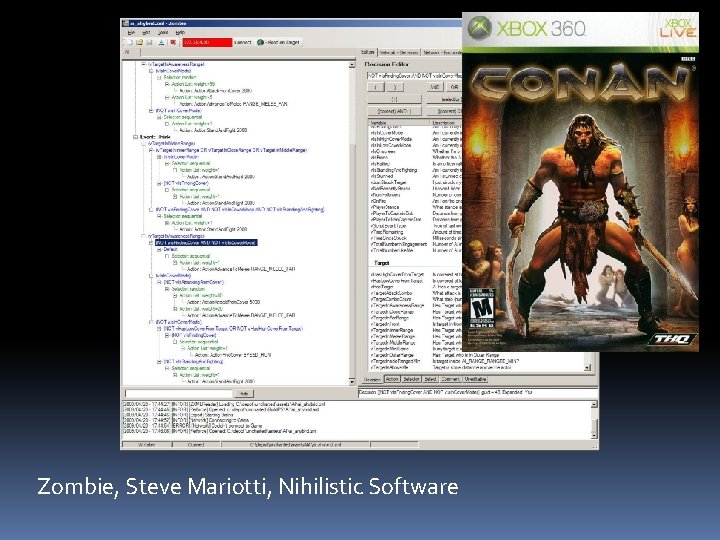The height and width of the screenshot is (540, 720).
Task: Switch to the Selector bottom tab
Action: click(411, 379)
